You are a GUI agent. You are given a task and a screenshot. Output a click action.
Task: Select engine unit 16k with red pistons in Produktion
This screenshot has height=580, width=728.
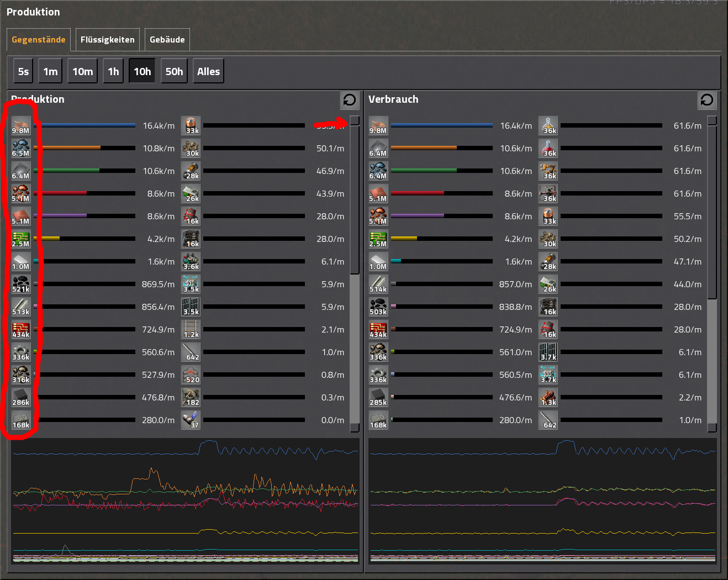click(x=191, y=216)
